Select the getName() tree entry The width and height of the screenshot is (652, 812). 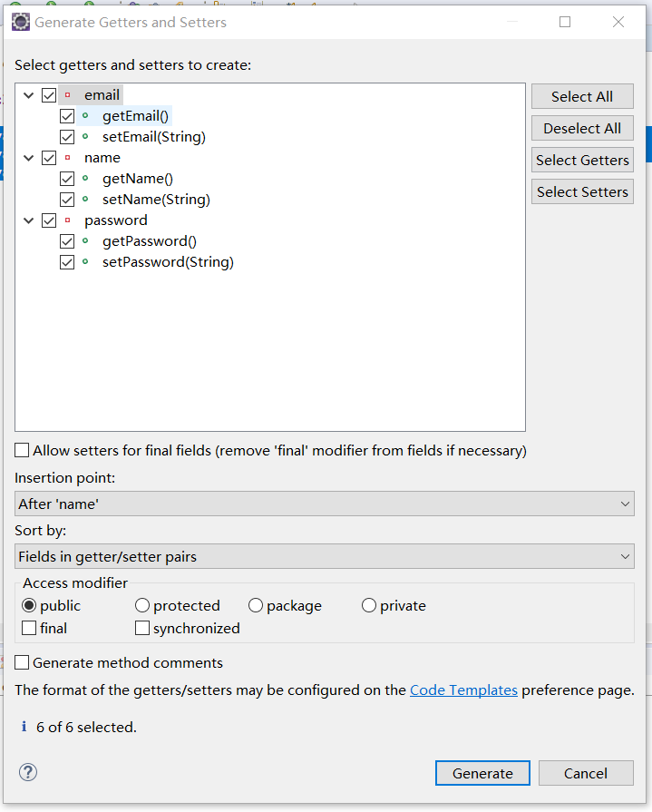tap(137, 178)
